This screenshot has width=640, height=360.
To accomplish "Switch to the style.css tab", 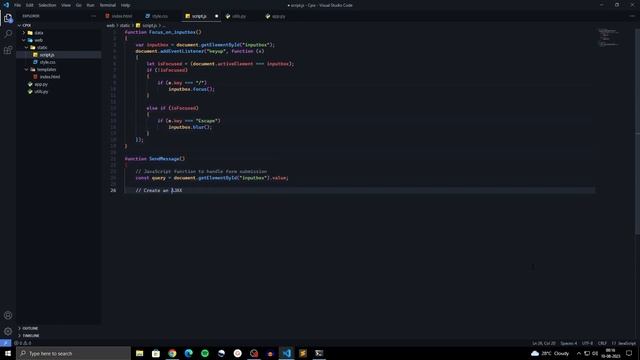I will [159, 16].
